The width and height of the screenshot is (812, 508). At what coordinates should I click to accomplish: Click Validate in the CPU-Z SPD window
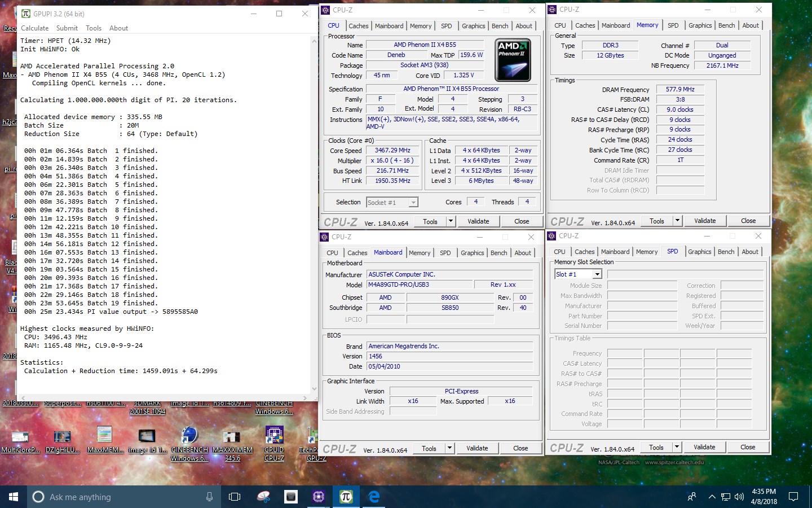[x=704, y=447]
